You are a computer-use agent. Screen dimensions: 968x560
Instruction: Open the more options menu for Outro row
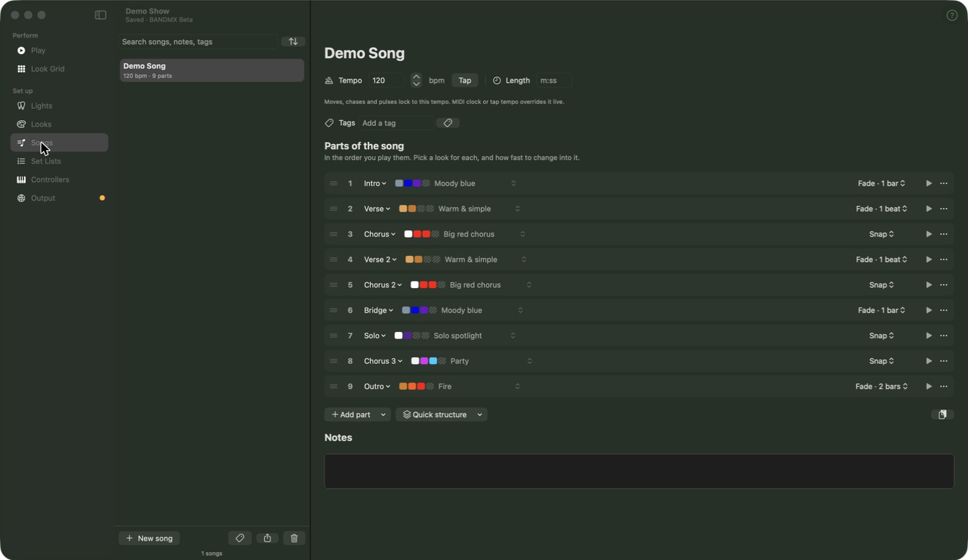click(x=944, y=386)
